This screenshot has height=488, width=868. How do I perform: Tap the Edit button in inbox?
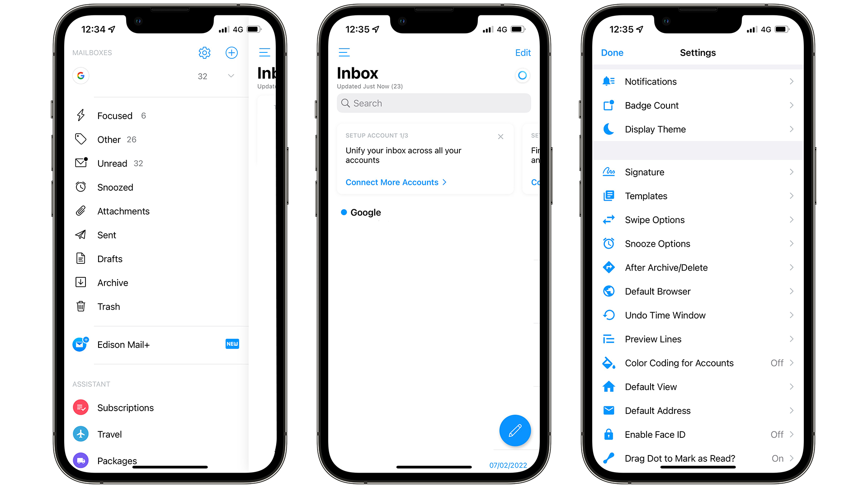click(524, 52)
